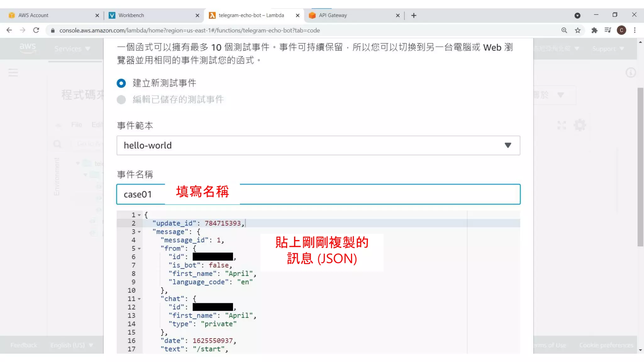Click the "message_id": 1 line
This screenshot has height=362, width=644.
pyautogui.click(x=192, y=240)
